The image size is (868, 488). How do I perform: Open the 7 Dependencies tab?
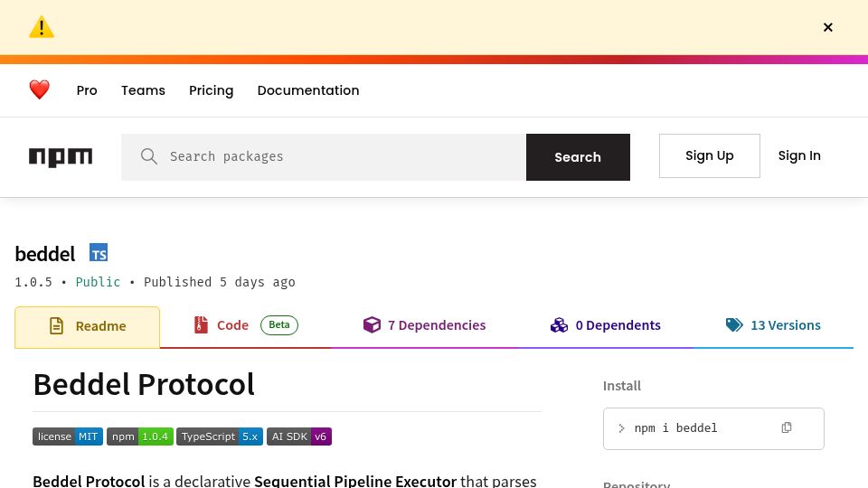(x=425, y=326)
